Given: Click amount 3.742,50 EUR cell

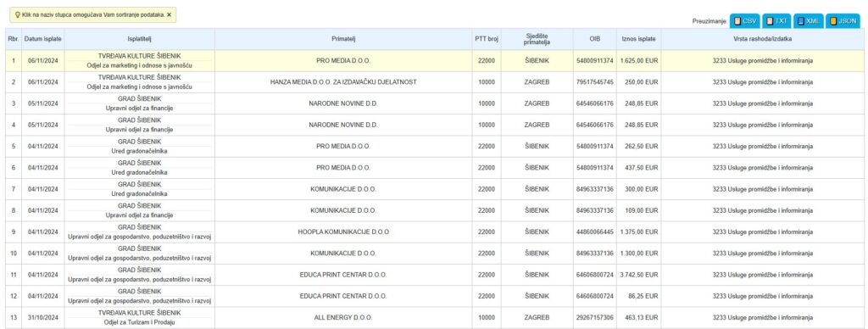Looking at the screenshot, I should 639,276.
